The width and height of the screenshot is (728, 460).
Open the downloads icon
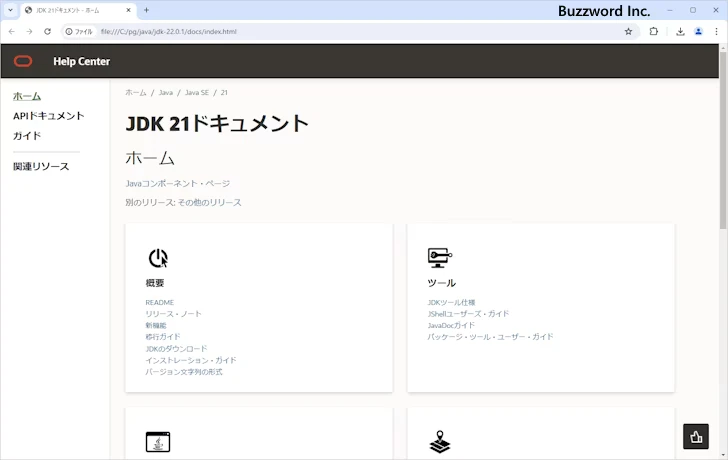[x=680, y=32]
